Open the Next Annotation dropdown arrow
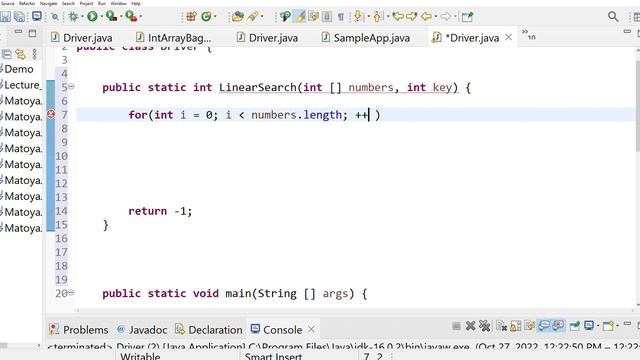The height and width of the screenshot is (360, 640). pos(368,17)
